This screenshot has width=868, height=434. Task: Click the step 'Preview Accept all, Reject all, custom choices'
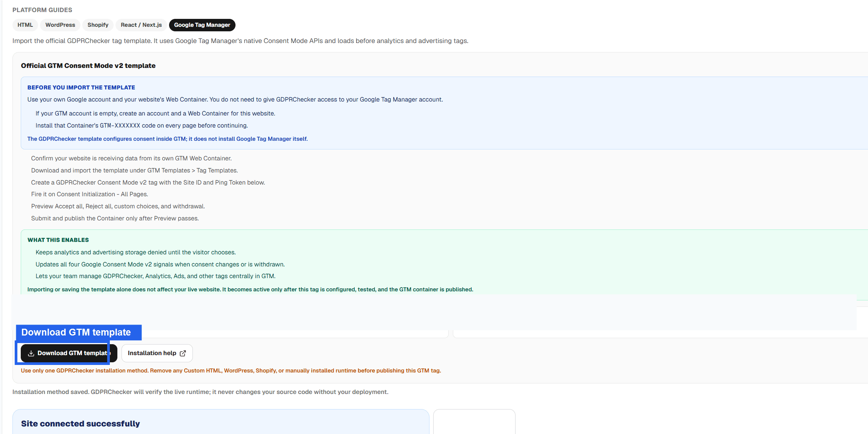coord(118,206)
